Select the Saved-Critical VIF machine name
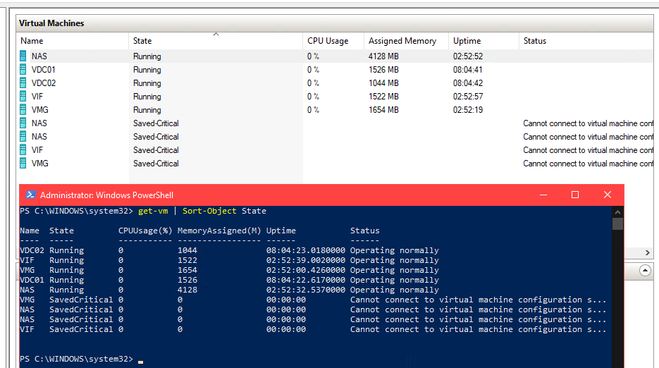Screen dimensions: 659x368 tap(37, 150)
